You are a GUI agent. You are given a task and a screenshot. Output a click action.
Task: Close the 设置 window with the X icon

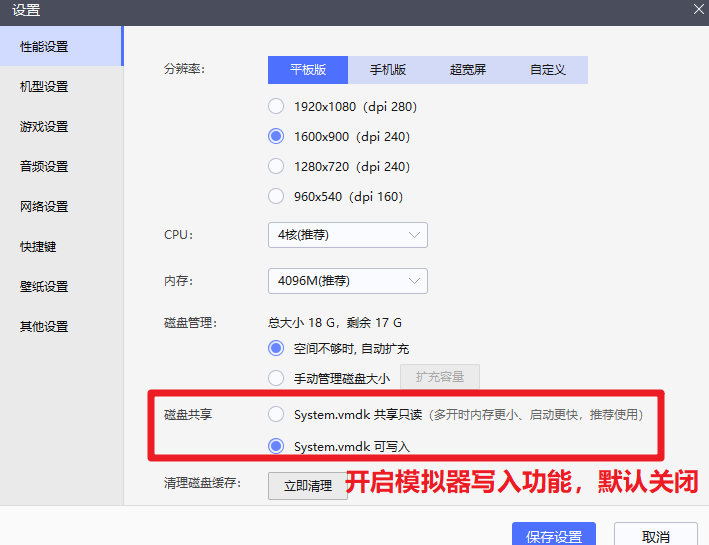click(698, 9)
